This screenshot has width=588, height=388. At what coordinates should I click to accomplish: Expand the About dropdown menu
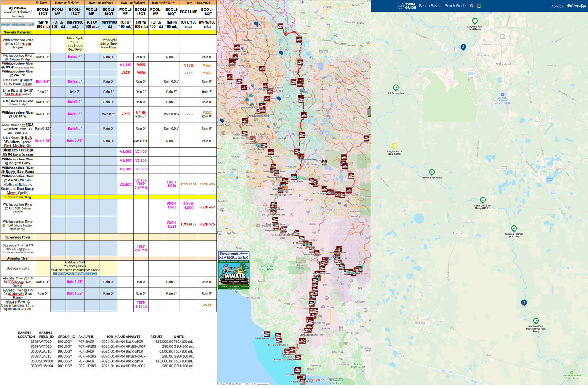pos(557,6)
